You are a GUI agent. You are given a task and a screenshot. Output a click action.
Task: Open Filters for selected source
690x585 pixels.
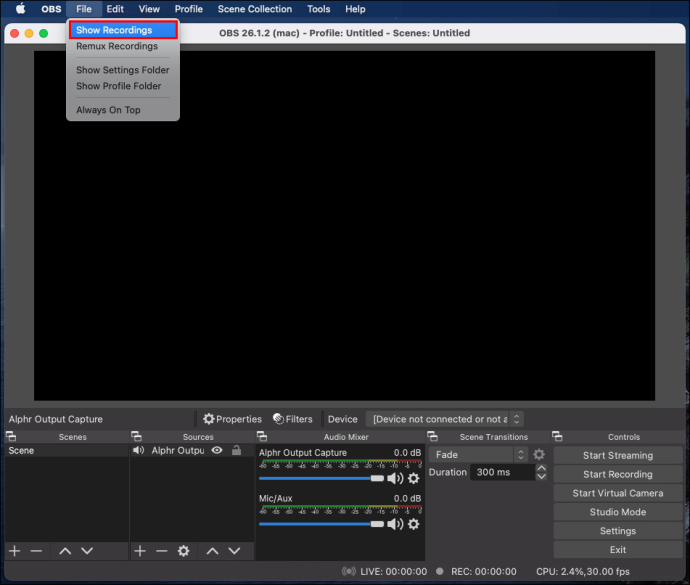tap(293, 419)
